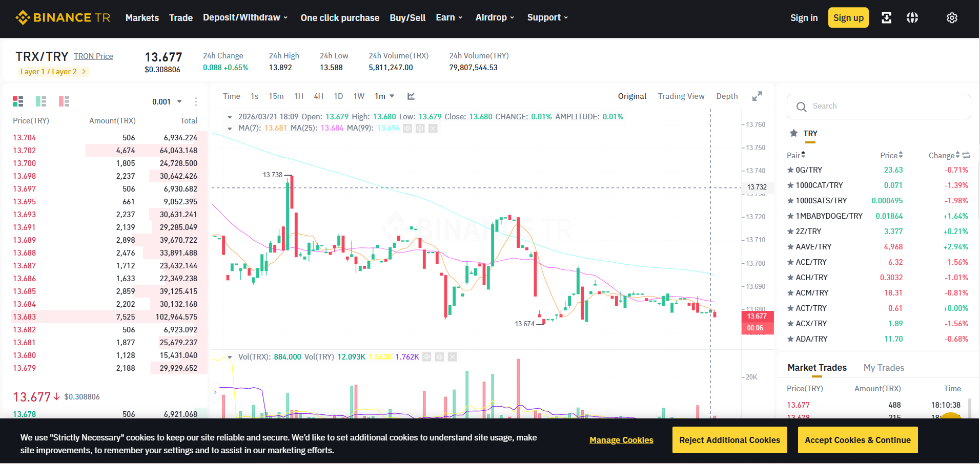Expand chart to fullscreen

tap(757, 96)
